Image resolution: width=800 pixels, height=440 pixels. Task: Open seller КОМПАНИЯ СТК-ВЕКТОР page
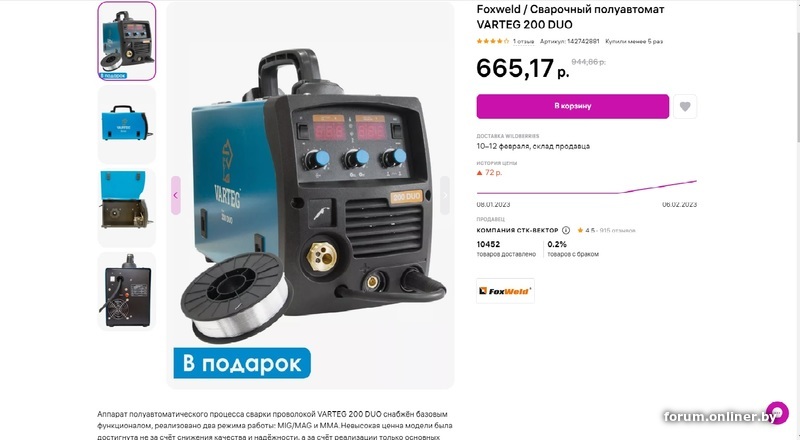(517, 230)
